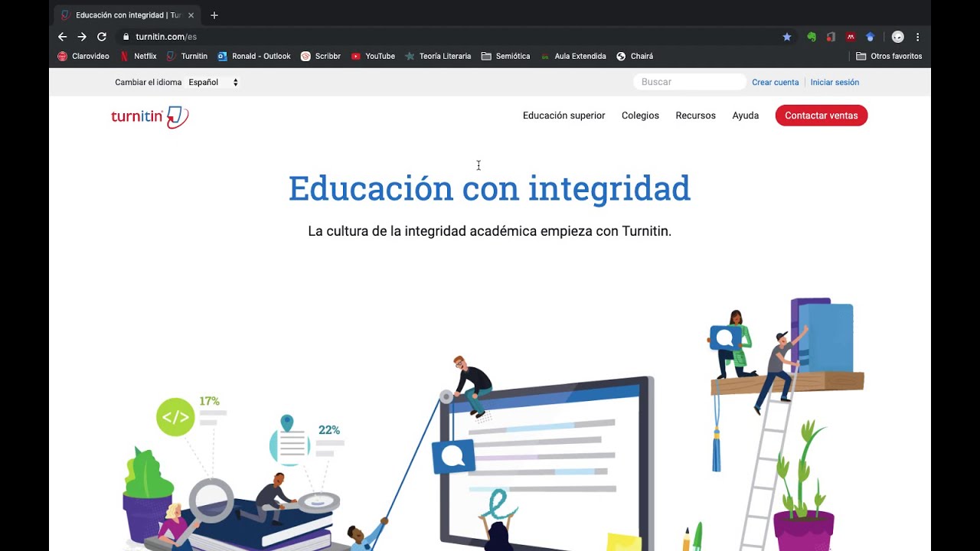The width and height of the screenshot is (980, 551).
Task: Open the Netflix bookmark
Action: [x=138, y=56]
